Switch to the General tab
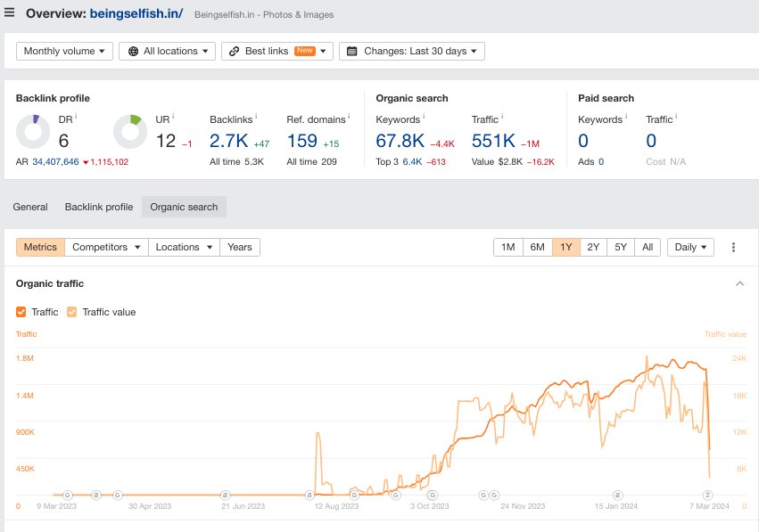Viewport: 759px width, 532px height. pyautogui.click(x=30, y=207)
